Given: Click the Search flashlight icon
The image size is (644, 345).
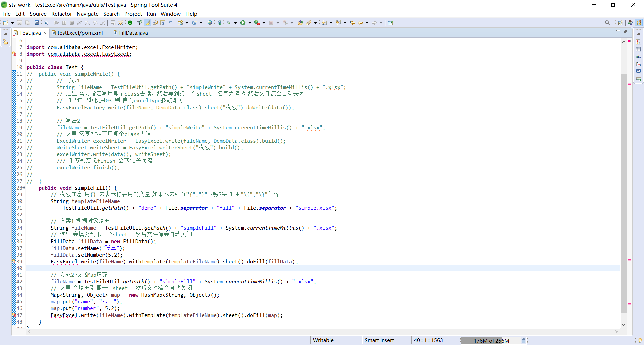Looking at the screenshot, I should (x=309, y=23).
